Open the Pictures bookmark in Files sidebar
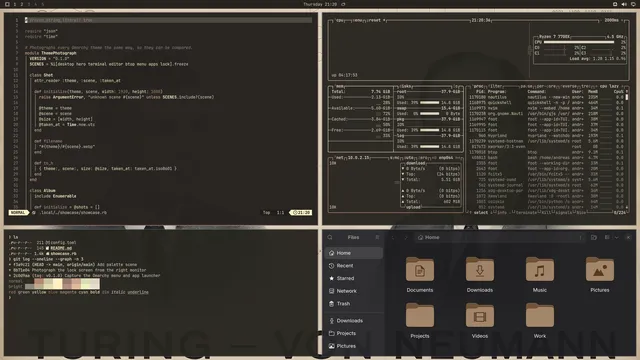Image resolution: width=640 pixels, height=360 pixels. (x=354, y=346)
